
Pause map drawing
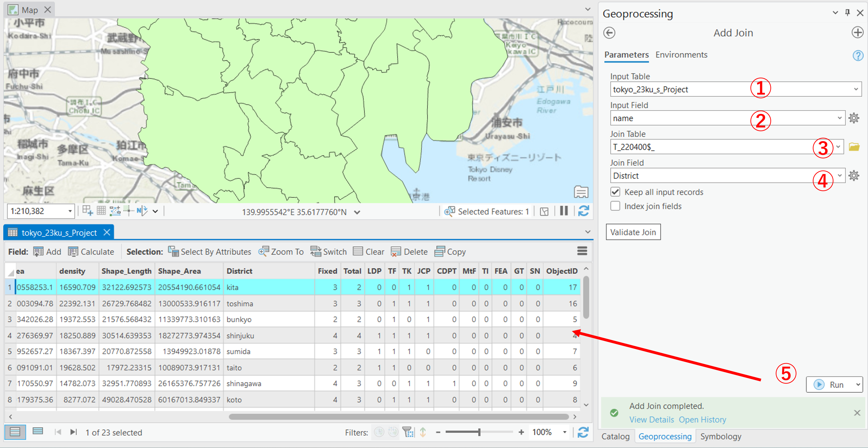564,211
